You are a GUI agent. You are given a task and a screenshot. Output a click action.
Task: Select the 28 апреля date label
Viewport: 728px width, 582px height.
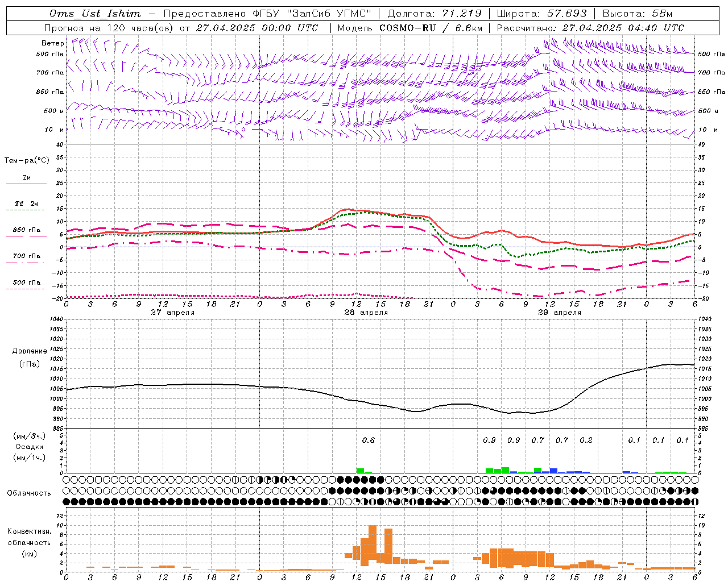click(366, 313)
